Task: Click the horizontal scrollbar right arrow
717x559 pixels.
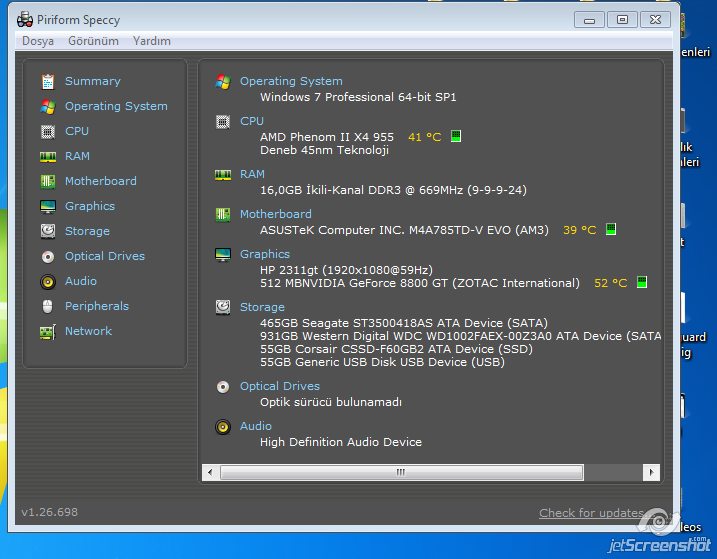Action: pyautogui.click(x=651, y=473)
